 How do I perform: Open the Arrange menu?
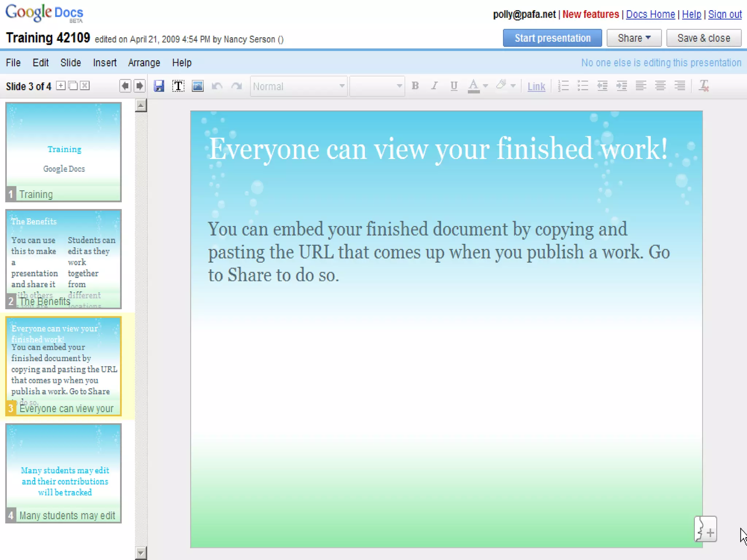(144, 63)
